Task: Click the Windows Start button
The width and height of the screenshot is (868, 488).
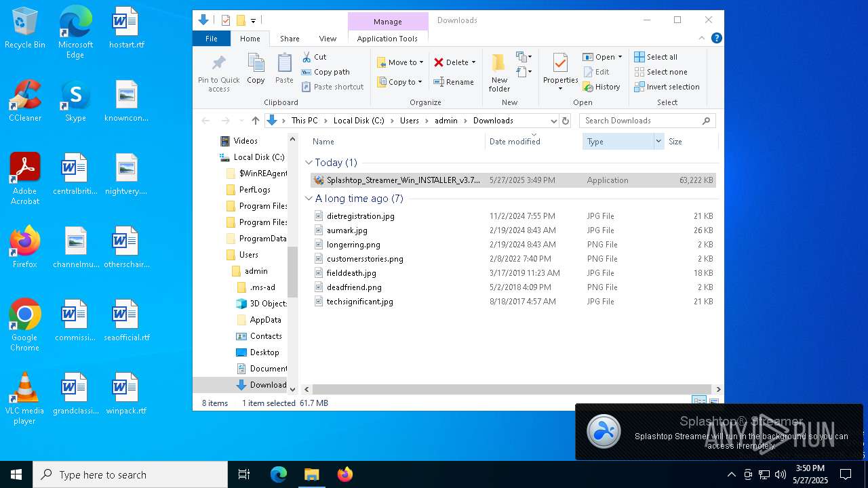Action: [x=16, y=474]
